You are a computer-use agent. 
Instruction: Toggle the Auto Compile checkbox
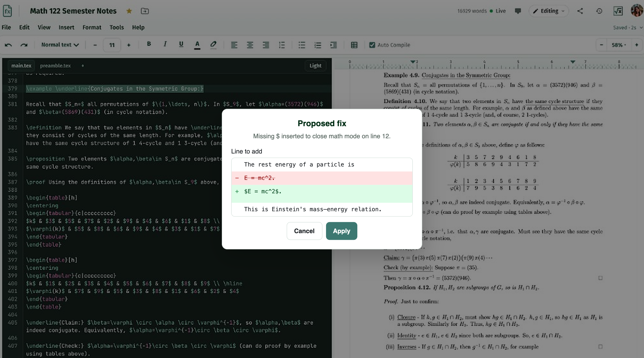click(x=372, y=45)
